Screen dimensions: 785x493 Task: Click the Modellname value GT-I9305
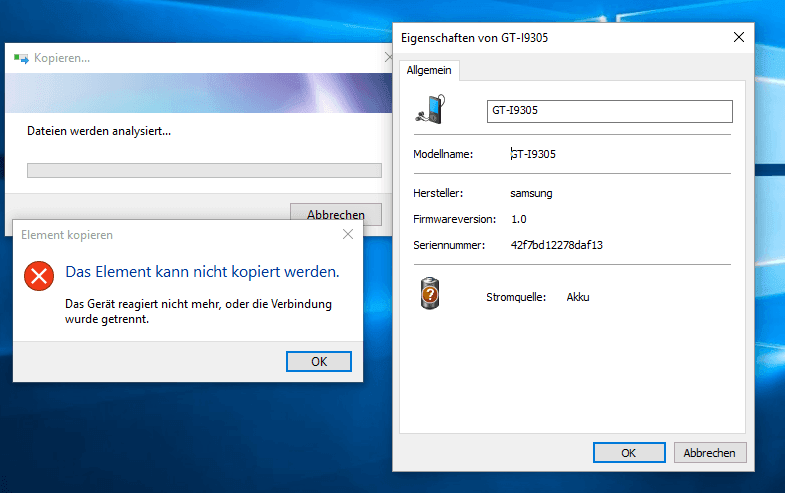[x=533, y=154]
